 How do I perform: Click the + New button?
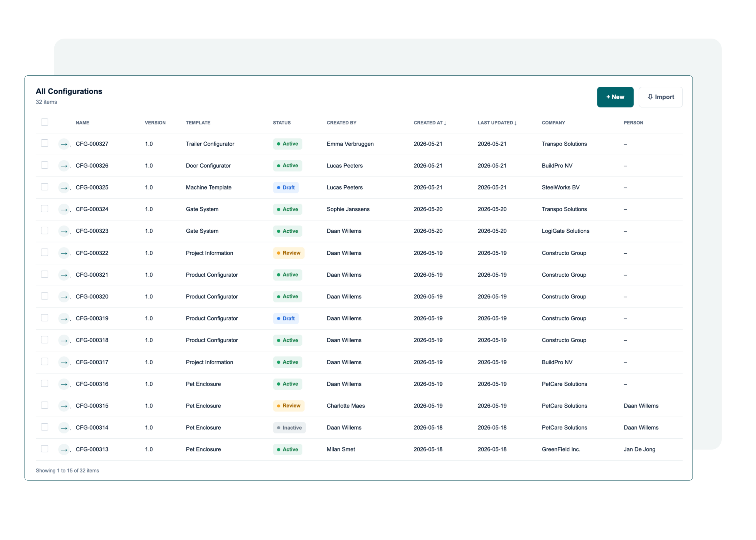pos(615,97)
